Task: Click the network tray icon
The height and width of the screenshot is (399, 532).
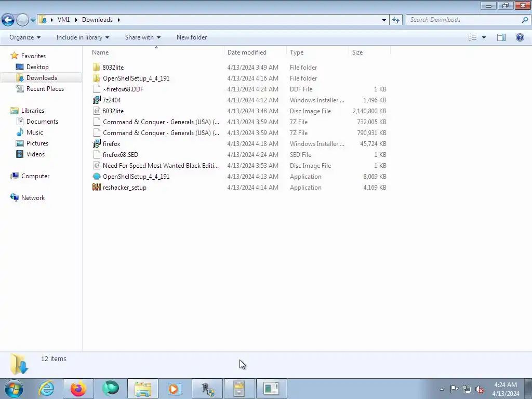Action: coord(467,389)
